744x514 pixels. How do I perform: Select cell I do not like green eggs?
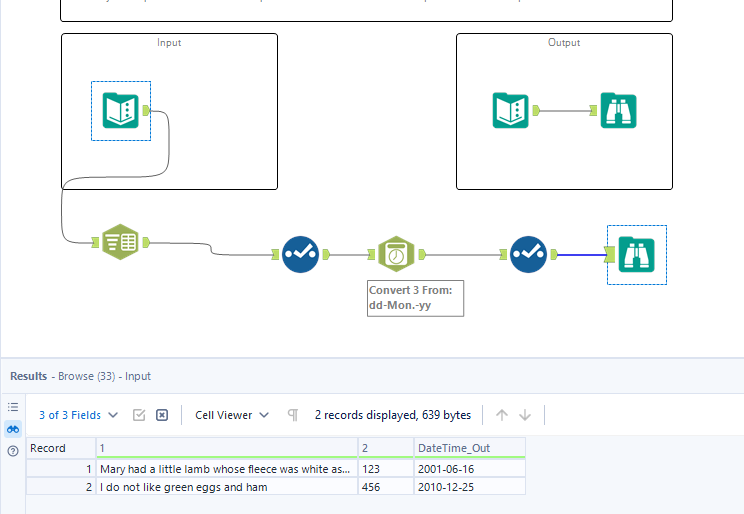(x=227, y=487)
